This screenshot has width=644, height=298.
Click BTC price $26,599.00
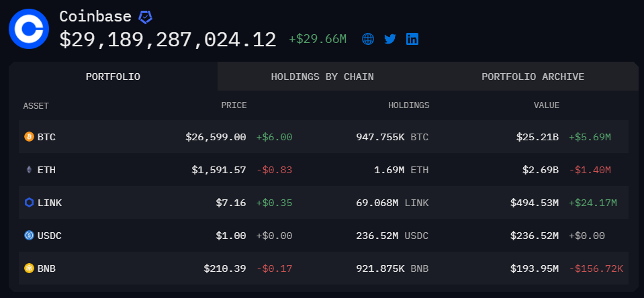pyautogui.click(x=216, y=137)
